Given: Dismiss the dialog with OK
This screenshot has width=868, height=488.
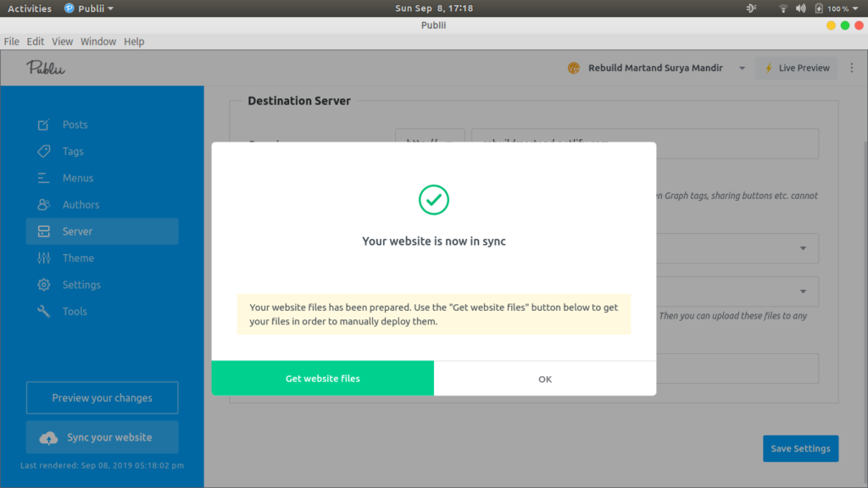Looking at the screenshot, I should coord(545,379).
